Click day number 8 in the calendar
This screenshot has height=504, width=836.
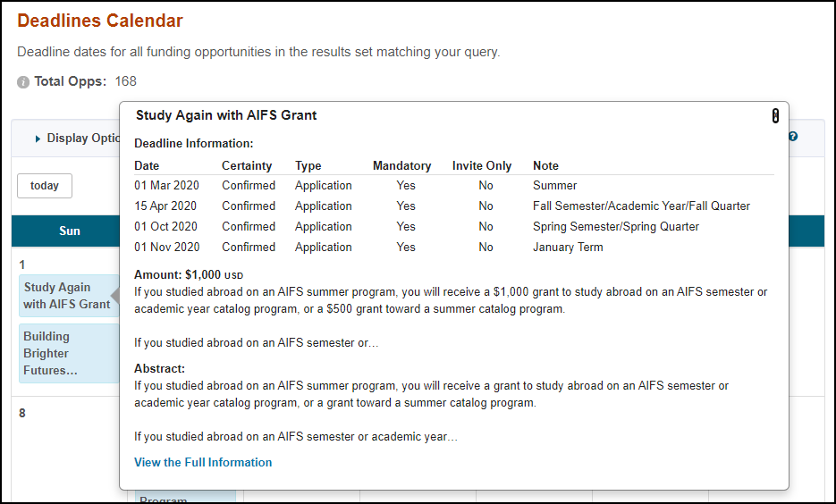[22, 414]
